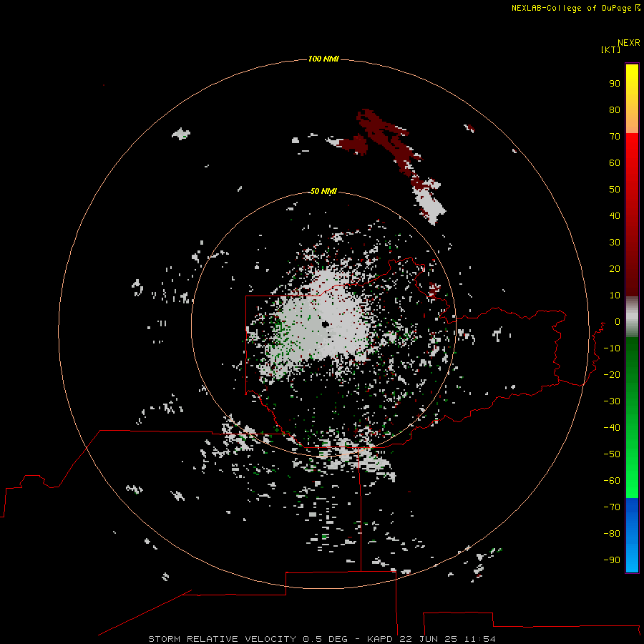Click the large dark red outbound velocity streak

[x=388, y=140]
